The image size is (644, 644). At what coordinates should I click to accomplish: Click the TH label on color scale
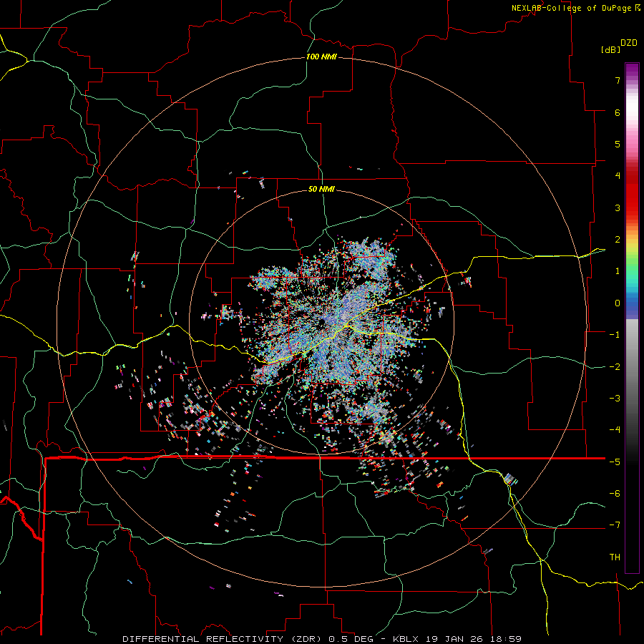point(615,557)
